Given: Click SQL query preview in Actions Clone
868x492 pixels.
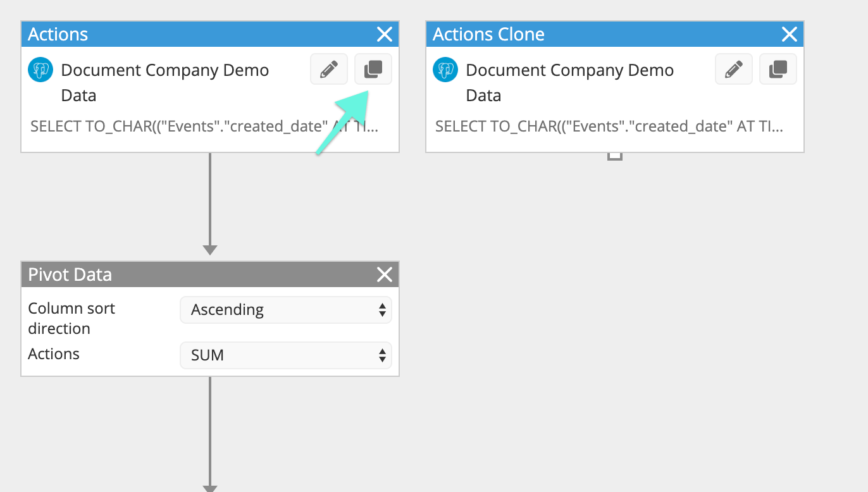Looking at the screenshot, I should [x=609, y=126].
